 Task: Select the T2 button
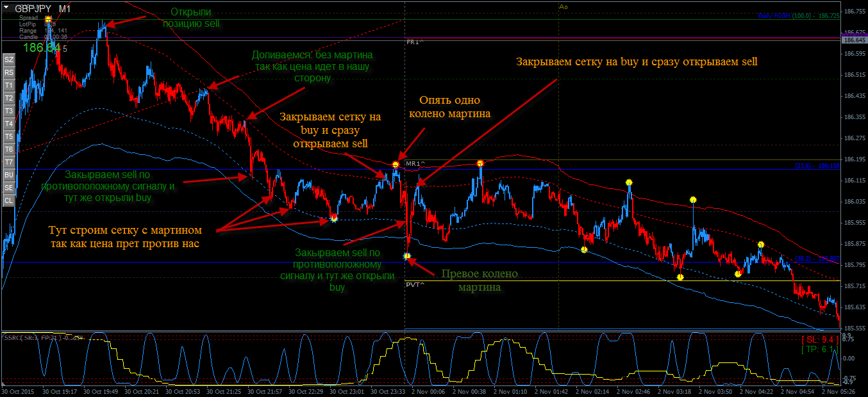[x=9, y=98]
